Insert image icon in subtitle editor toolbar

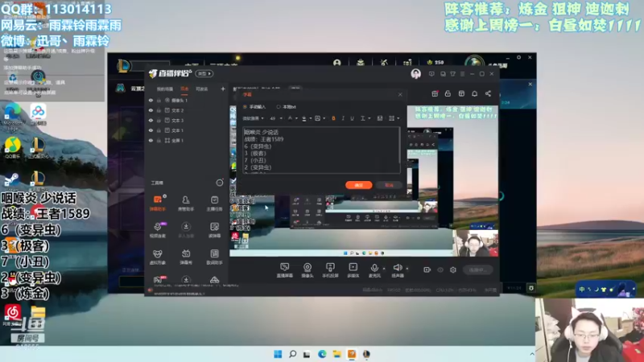pos(379,118)
